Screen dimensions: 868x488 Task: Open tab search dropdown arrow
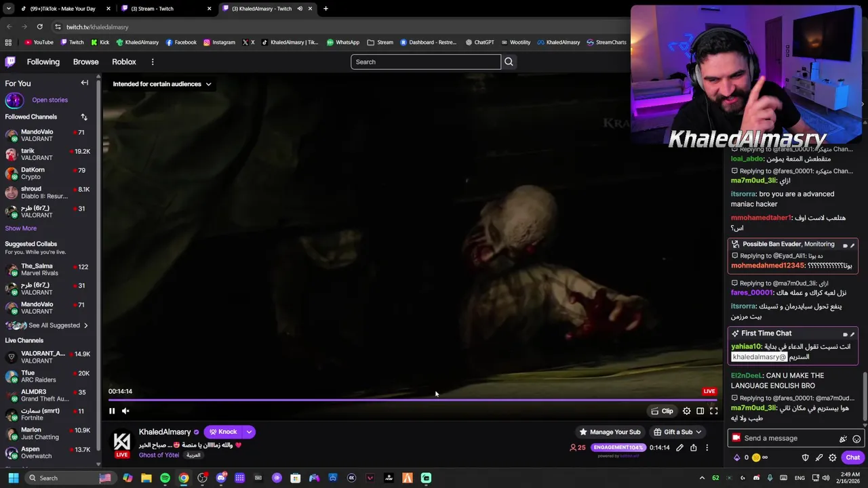pos(8,9)
